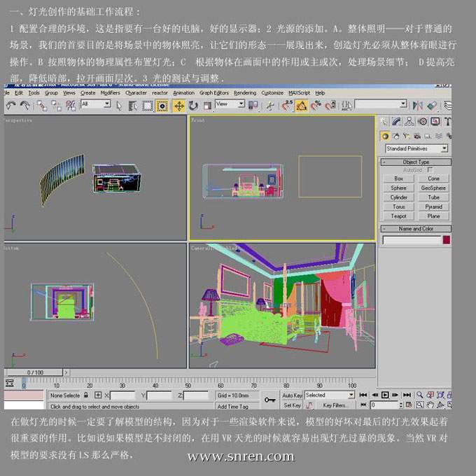Select the Lights category icon
The height and width of the screenshot is (476, 476).
407,136
